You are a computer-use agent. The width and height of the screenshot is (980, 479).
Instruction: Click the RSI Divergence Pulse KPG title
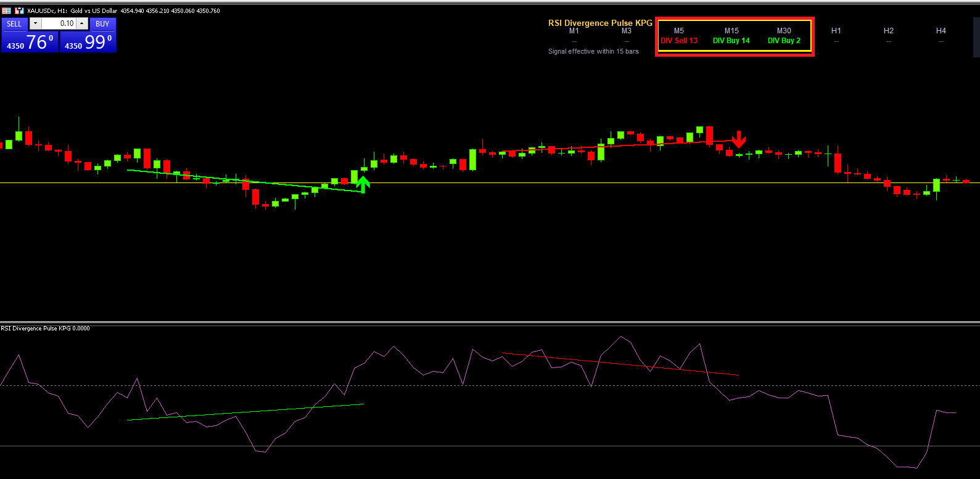pyautogui.click(x=600, y=23)
